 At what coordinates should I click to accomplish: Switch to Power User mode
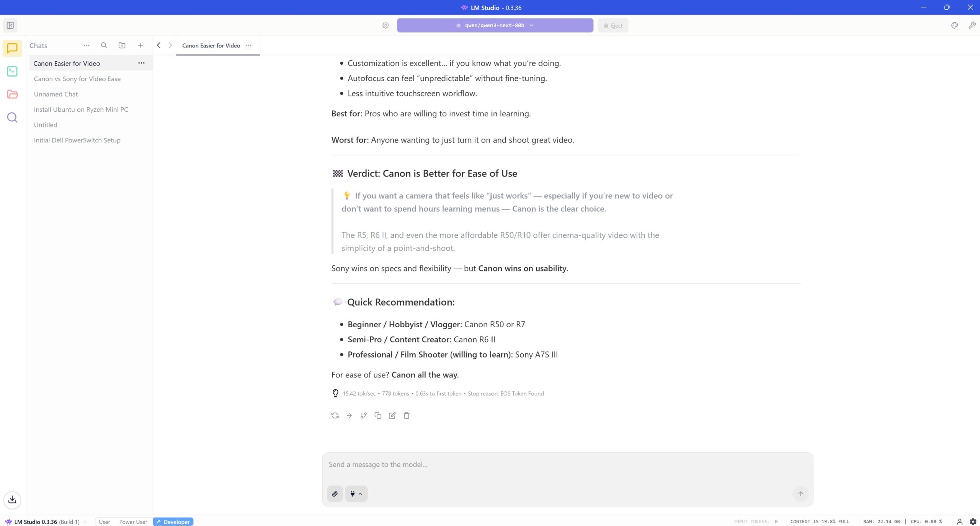click(x=133, y=522)
